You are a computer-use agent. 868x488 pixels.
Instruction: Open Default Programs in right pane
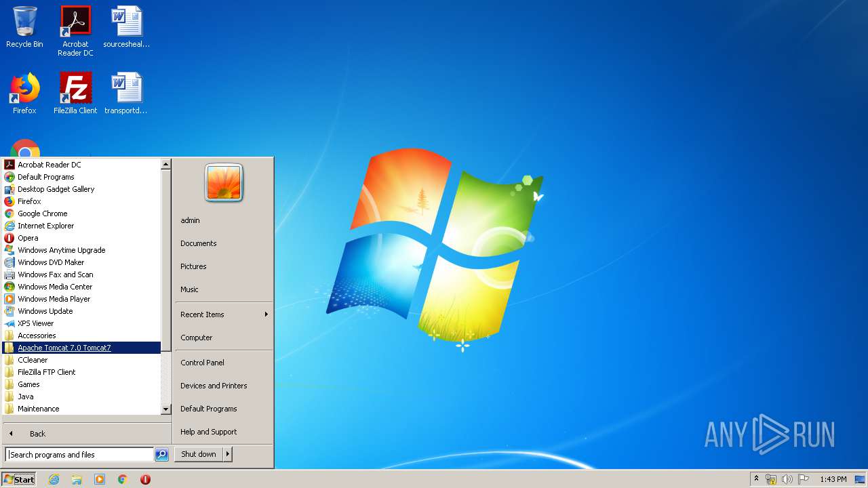pos(224,409)
